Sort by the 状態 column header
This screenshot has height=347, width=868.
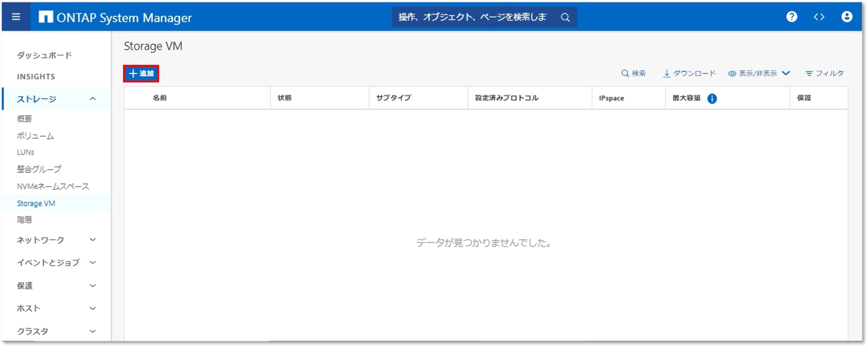pyautogui.click(x=284, y=98)
